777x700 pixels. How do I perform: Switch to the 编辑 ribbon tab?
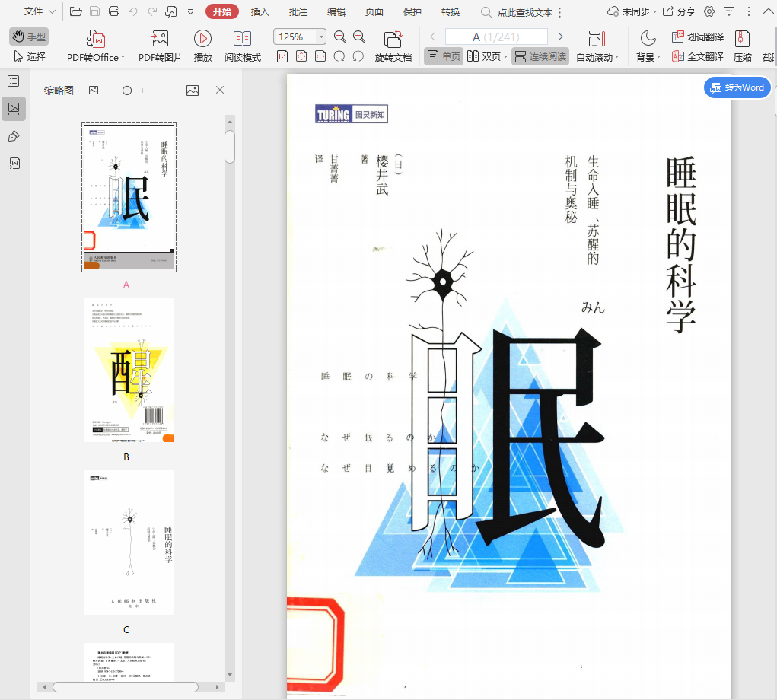[336, 12]
